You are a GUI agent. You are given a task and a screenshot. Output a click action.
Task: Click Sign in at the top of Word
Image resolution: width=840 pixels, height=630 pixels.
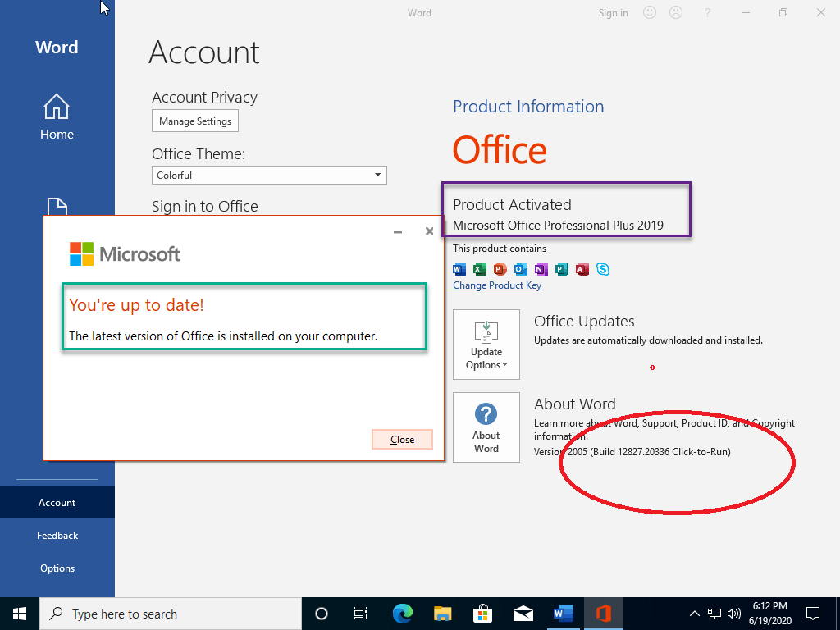[613, 13]
